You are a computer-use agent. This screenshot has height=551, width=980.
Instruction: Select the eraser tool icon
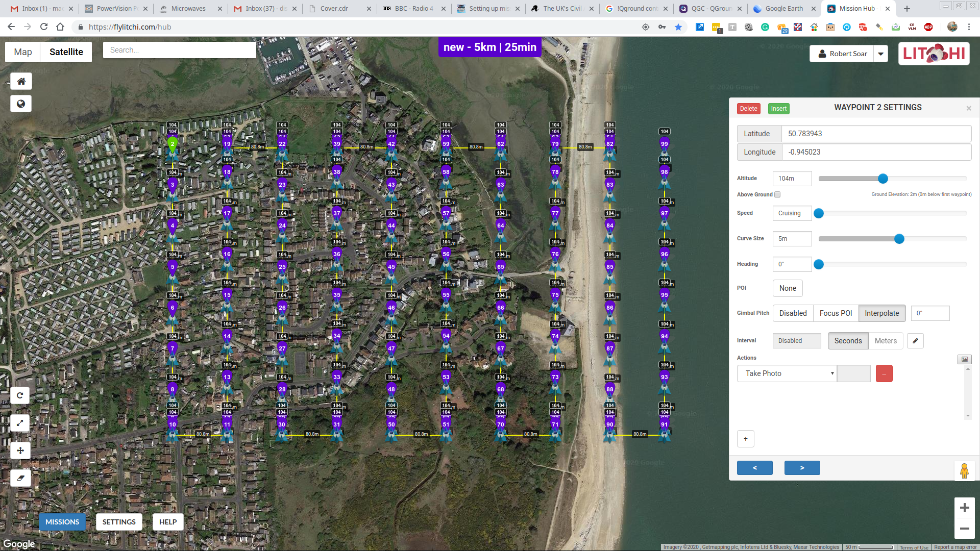coord(20,478)
